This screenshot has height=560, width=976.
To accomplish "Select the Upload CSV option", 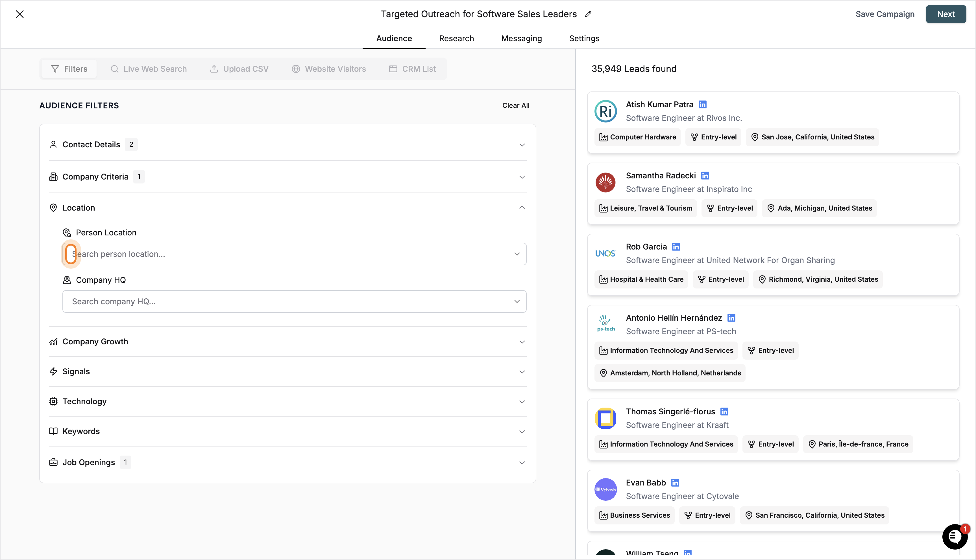I will [215, 69].
